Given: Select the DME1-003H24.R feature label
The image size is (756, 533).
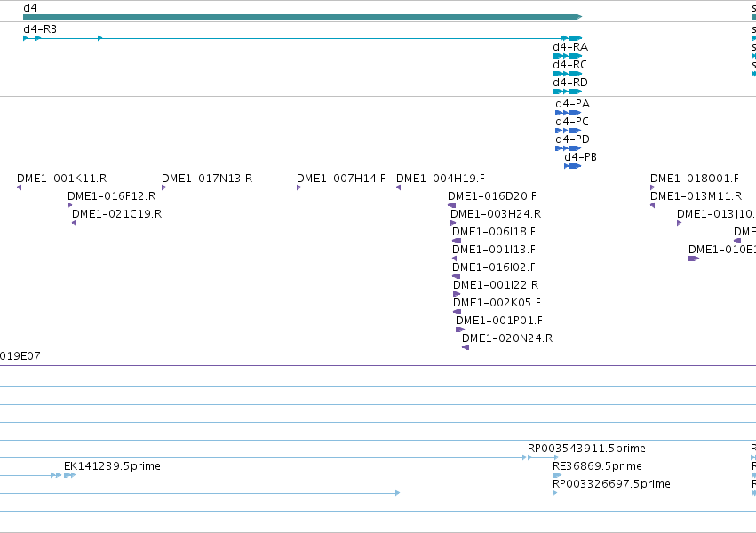Looking at the screenshot, I should (496, 214).
